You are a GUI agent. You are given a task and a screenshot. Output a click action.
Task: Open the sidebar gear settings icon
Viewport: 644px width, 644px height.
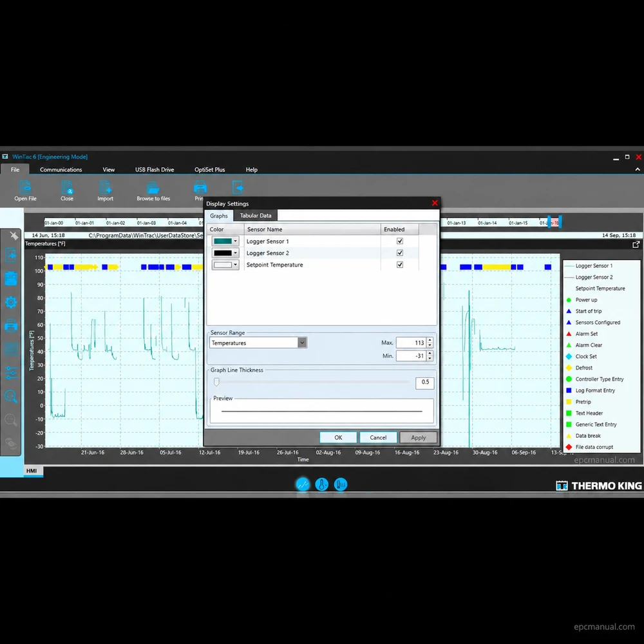coord(11,302)
